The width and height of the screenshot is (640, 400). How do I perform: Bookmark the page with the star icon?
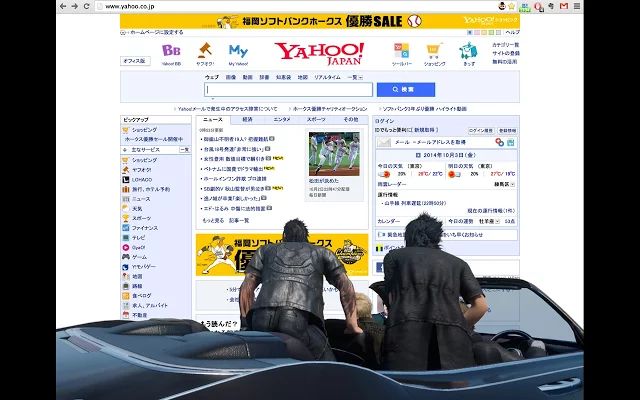(x=511, y=6)
